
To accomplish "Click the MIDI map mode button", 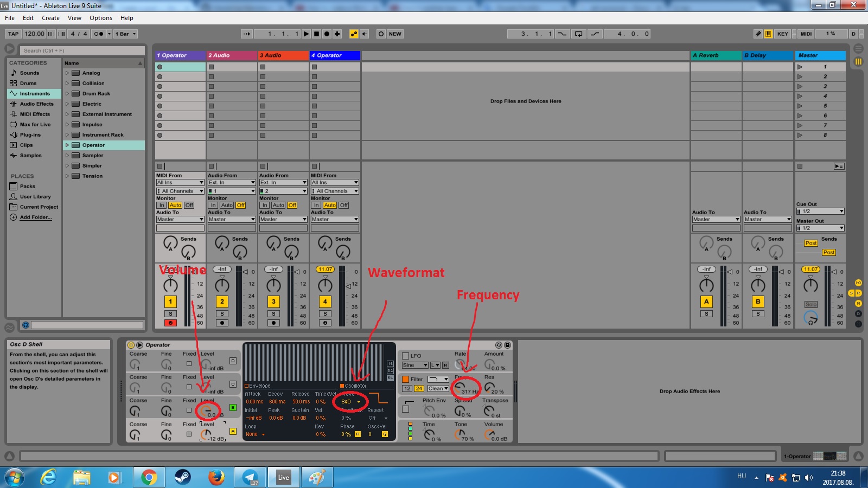I will [x=807, y=34].
